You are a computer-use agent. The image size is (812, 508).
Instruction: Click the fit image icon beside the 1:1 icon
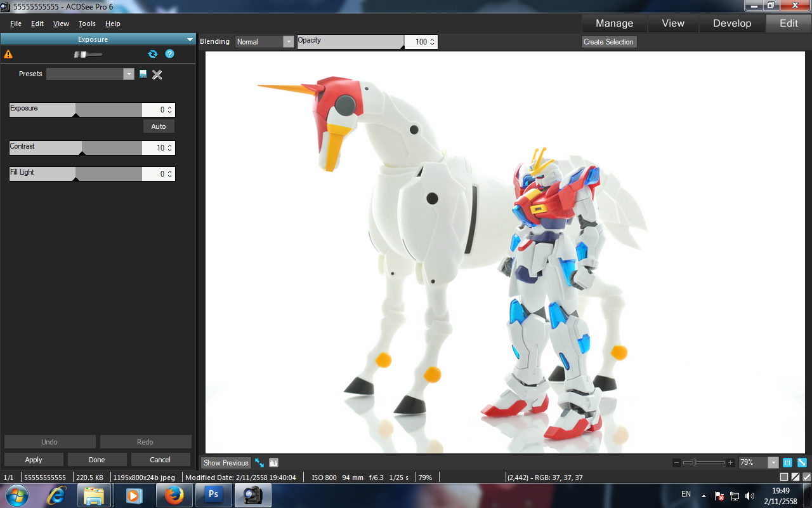(x=802, y=463)
